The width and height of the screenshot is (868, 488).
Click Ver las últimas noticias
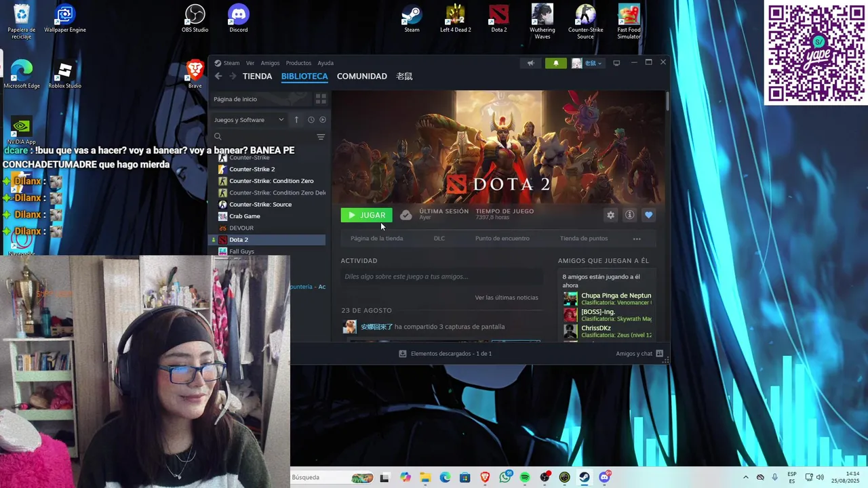tap(507, 298)
